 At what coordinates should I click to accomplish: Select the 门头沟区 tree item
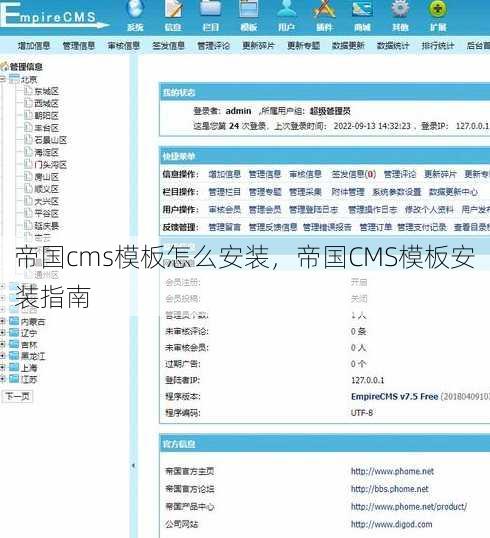tap(50, 165)
